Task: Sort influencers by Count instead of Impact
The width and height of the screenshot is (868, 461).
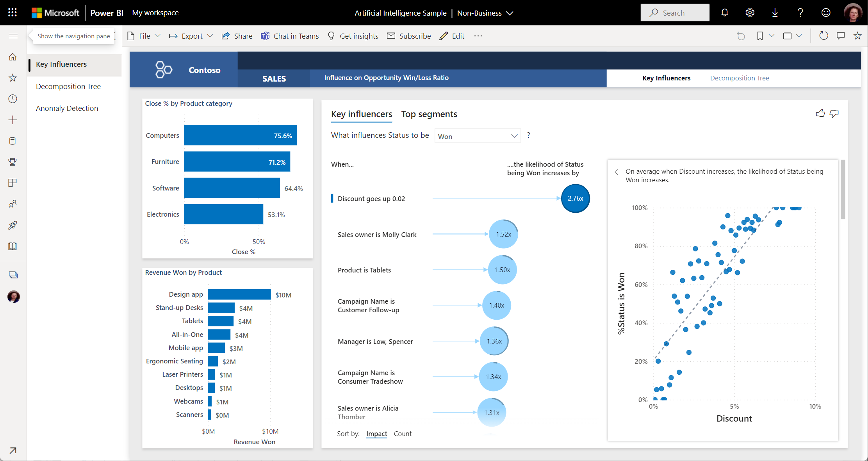Action: pos(403,434)
